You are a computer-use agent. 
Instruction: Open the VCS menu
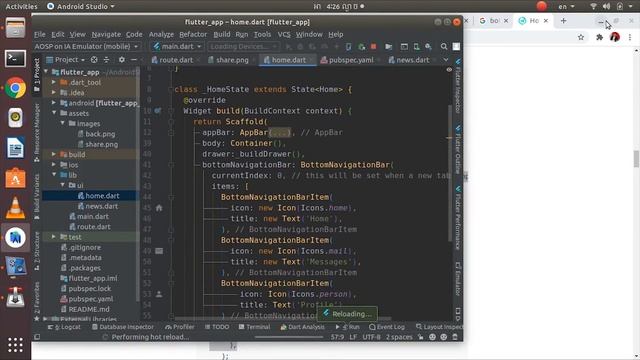tap(284, 35)
